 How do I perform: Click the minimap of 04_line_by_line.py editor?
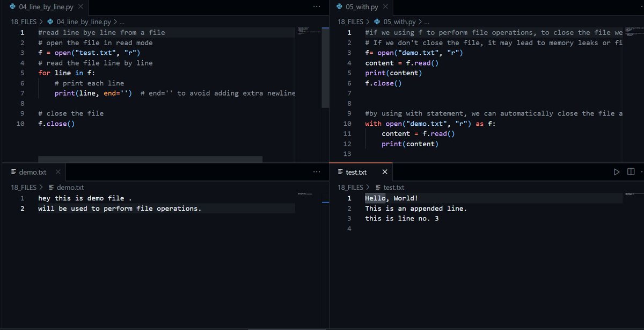(309, 31)
